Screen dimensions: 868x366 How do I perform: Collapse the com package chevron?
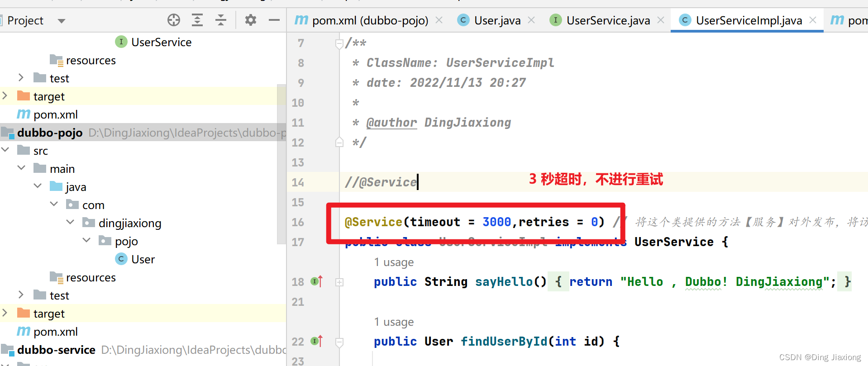pos(54,204)
